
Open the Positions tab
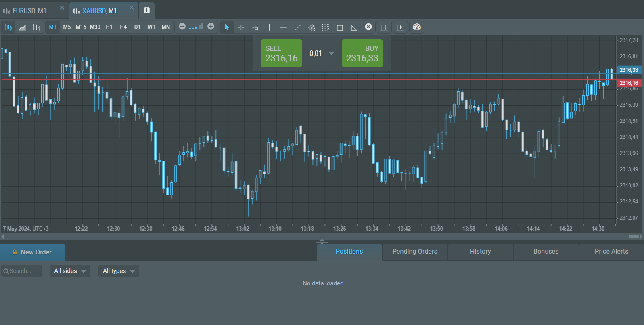click(349, 252)
